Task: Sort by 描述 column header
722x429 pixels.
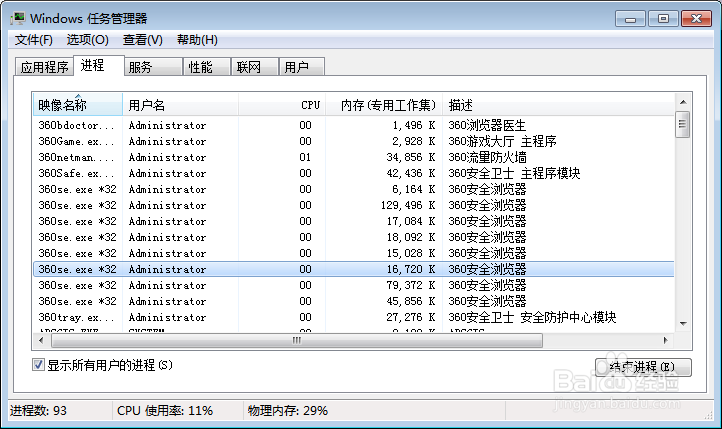Action: (558, 105)
